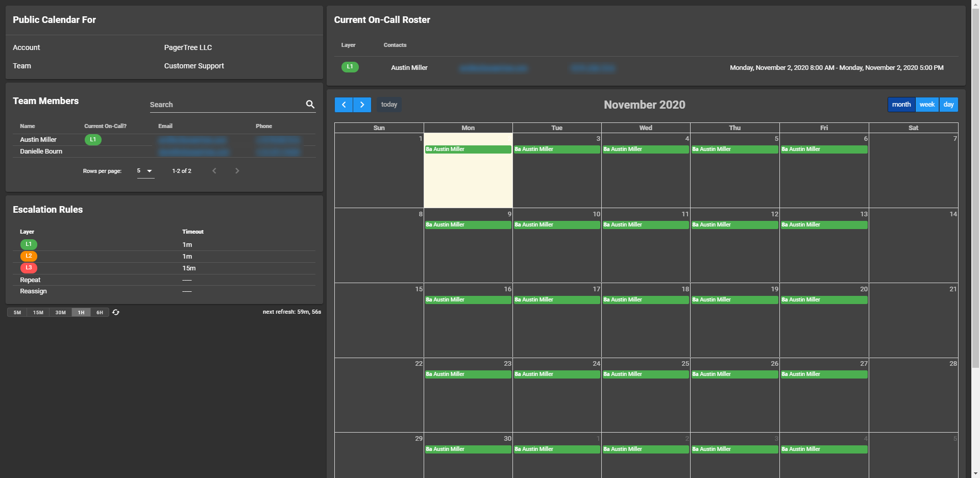
Task: Click the Repeat row in Escalation Rules
Action: 164,280
